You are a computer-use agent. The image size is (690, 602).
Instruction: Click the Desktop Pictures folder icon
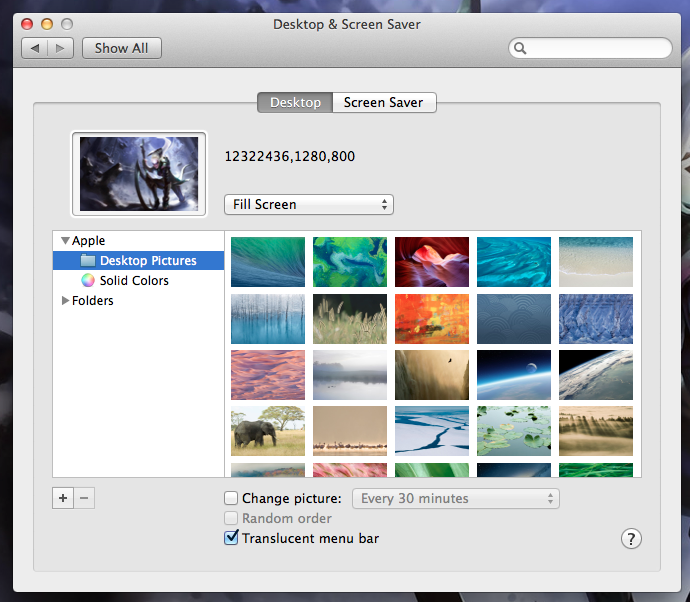[88, 261]
